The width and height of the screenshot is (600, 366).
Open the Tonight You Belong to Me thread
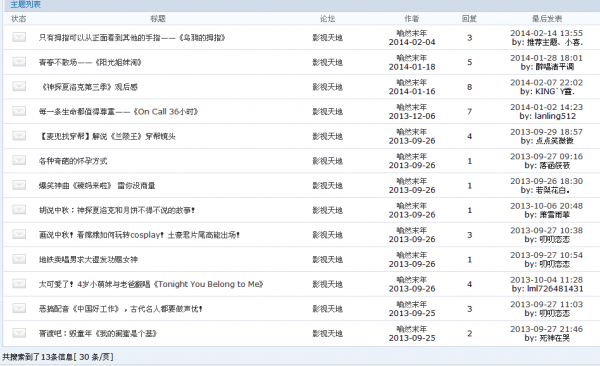point(151,284)
